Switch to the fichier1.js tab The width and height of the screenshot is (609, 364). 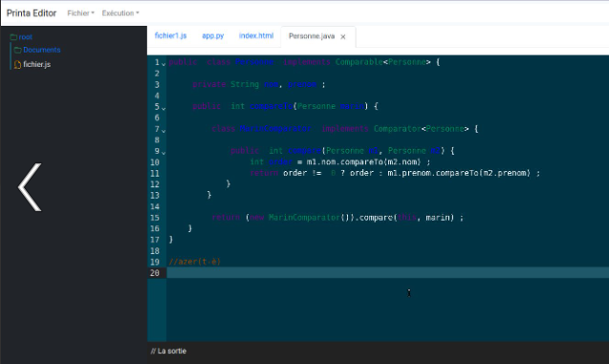[170, 35]
